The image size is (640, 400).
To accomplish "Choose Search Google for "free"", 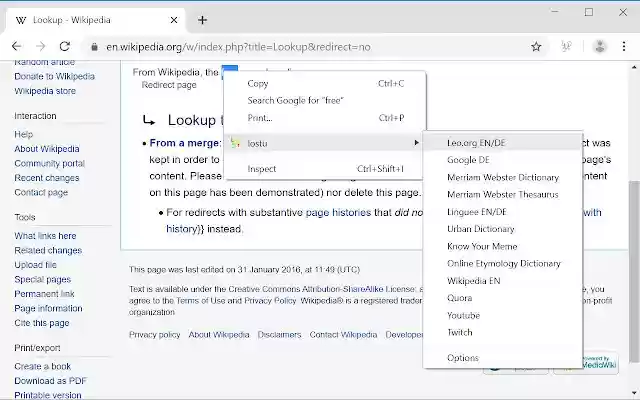I will click(325, 101).
